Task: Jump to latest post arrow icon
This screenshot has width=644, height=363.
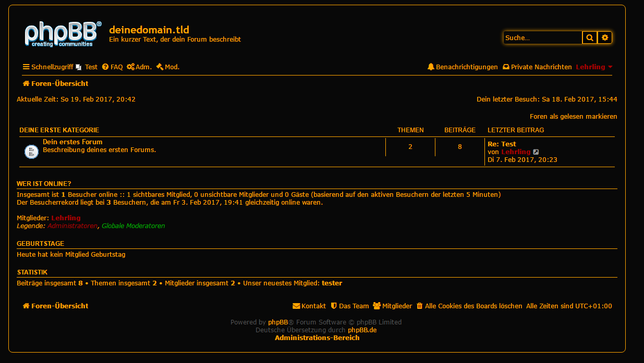Action: pos(536,152)
